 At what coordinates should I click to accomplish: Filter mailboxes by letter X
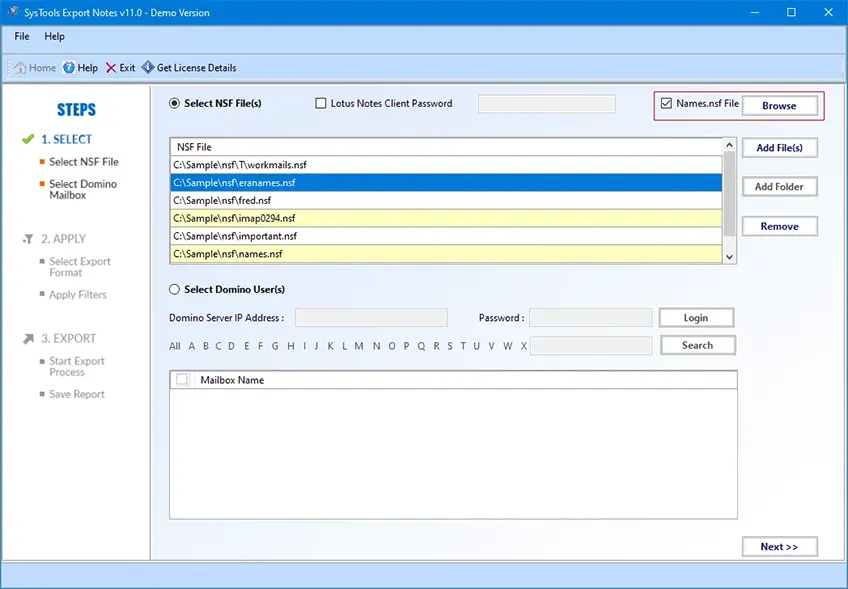pos(524,346)
